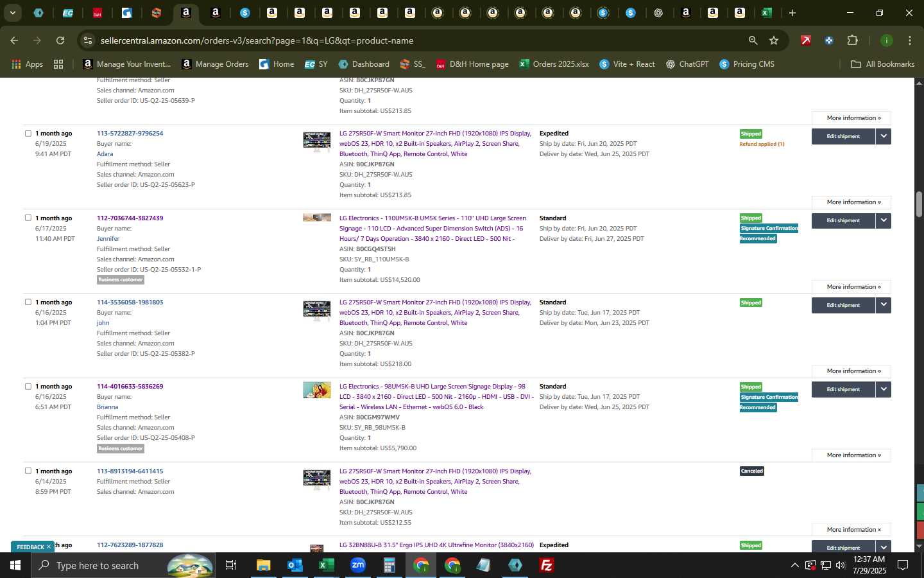
Task: Open the Windows Start menu
Action: (15, 565)
